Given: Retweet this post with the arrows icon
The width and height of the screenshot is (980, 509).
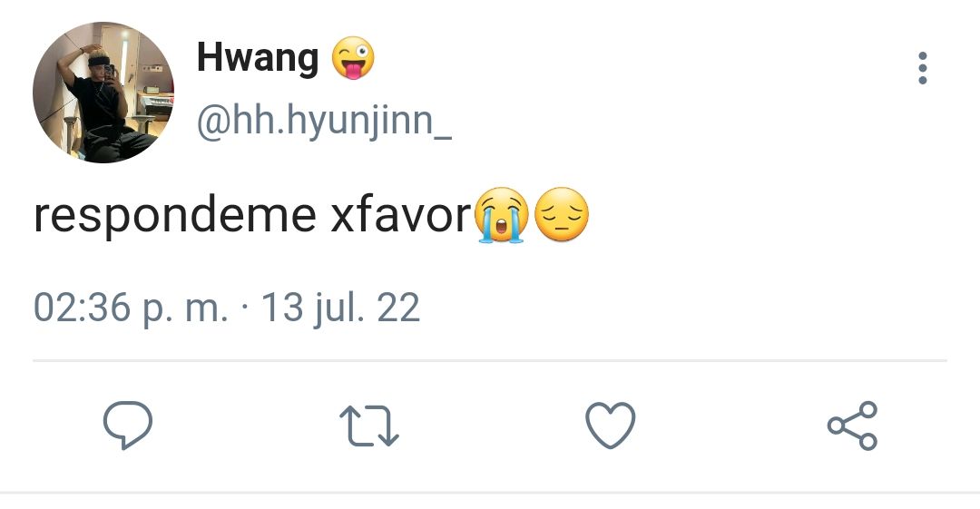Looking at the screenshot, I should tap(369, 426).
